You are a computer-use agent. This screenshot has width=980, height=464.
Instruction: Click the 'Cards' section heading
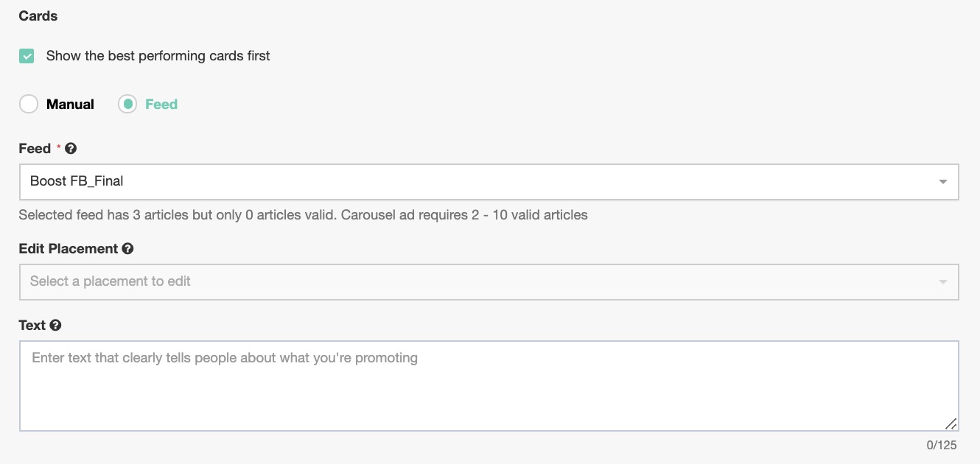(38, 15)
